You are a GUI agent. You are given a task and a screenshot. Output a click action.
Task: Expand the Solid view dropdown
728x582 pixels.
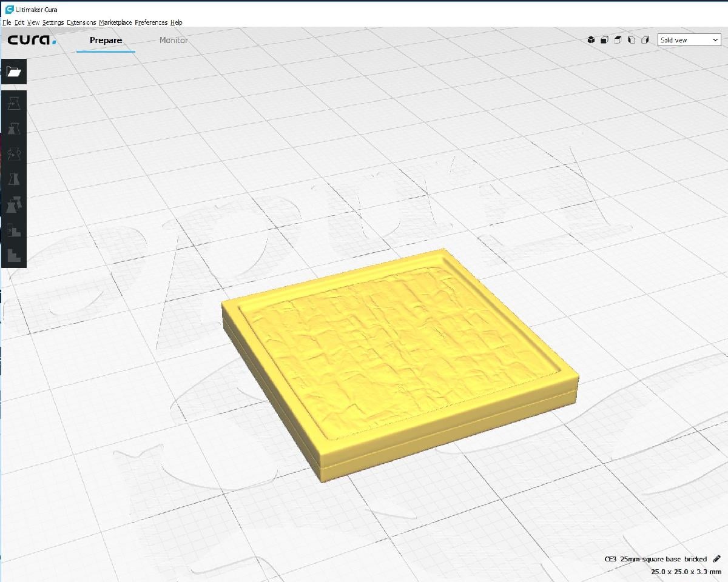(x=689, y=40)
